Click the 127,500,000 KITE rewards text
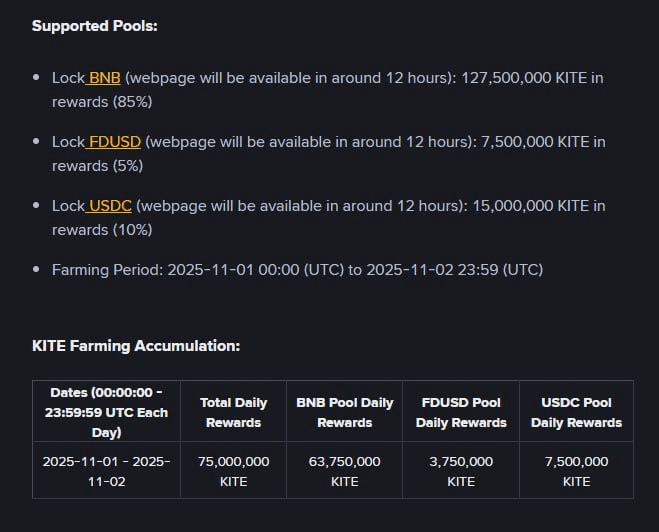The height and width of the screenshot is (532, 659). coord(532,77)
